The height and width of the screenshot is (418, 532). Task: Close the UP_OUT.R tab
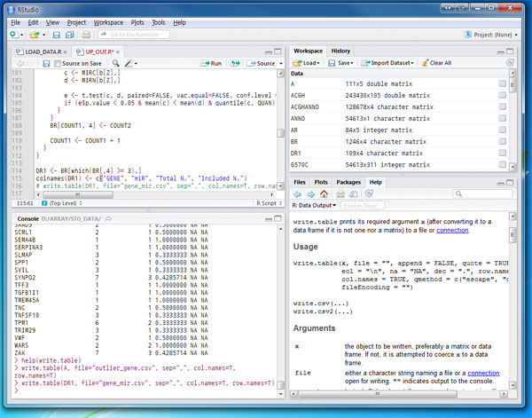point(118,52)
